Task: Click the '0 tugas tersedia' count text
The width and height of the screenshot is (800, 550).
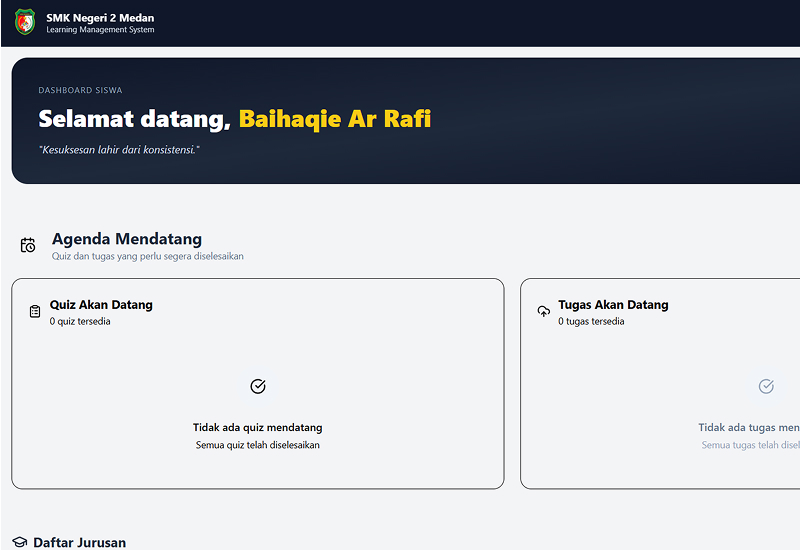Action: click(x=591, y=321)
